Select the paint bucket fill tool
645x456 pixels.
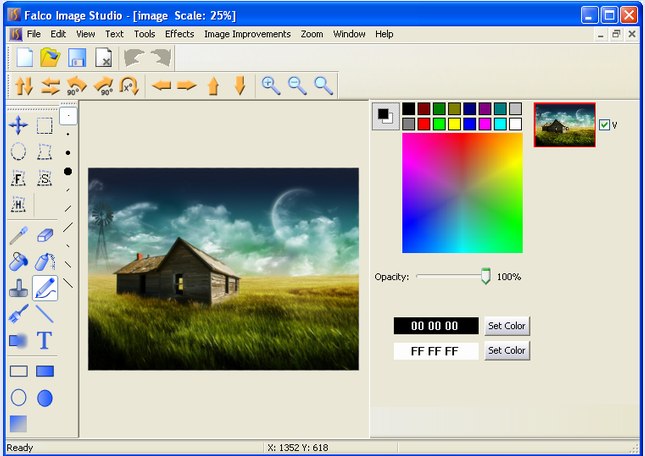pyautogui.click(x=19, y=262)
